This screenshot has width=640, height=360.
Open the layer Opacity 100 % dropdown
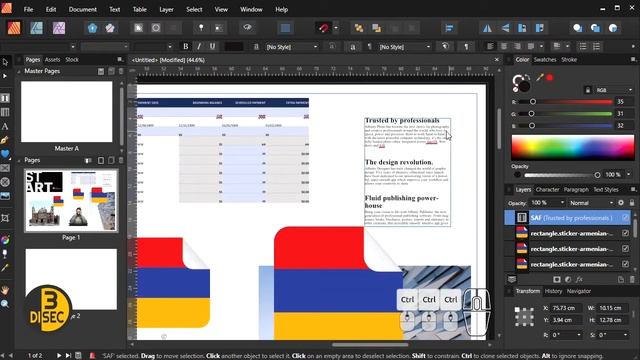[x=547, y=203]
